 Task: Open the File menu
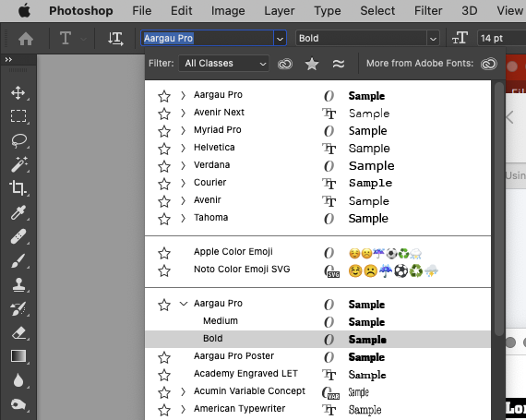click(x=141, y=11)
